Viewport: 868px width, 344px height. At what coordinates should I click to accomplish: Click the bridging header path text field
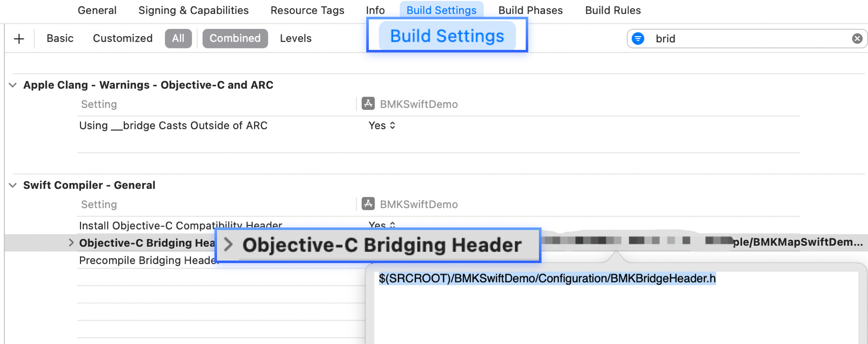547,279
